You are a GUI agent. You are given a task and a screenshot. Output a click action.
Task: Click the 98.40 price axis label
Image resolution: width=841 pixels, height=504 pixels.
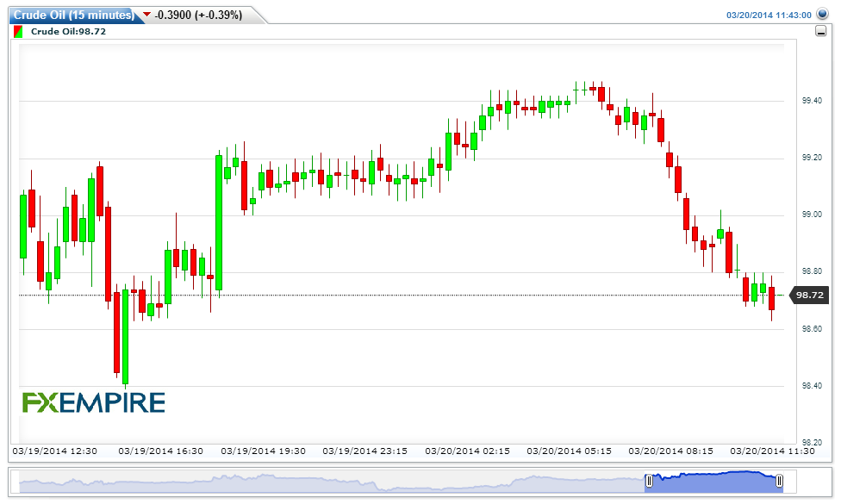click(812, 385)
